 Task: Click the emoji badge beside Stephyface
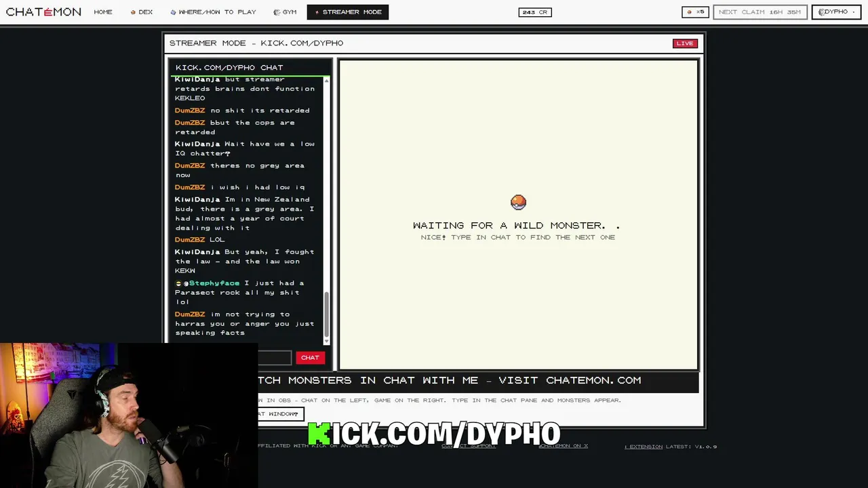coord(178,283)
